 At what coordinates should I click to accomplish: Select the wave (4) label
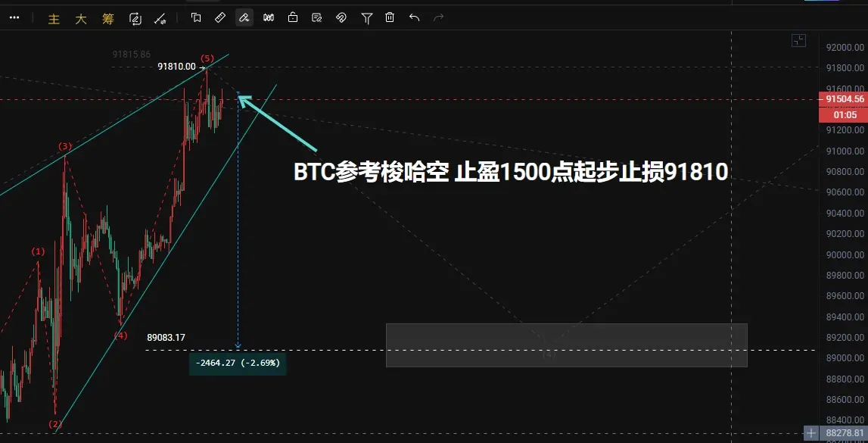[120, 335]
